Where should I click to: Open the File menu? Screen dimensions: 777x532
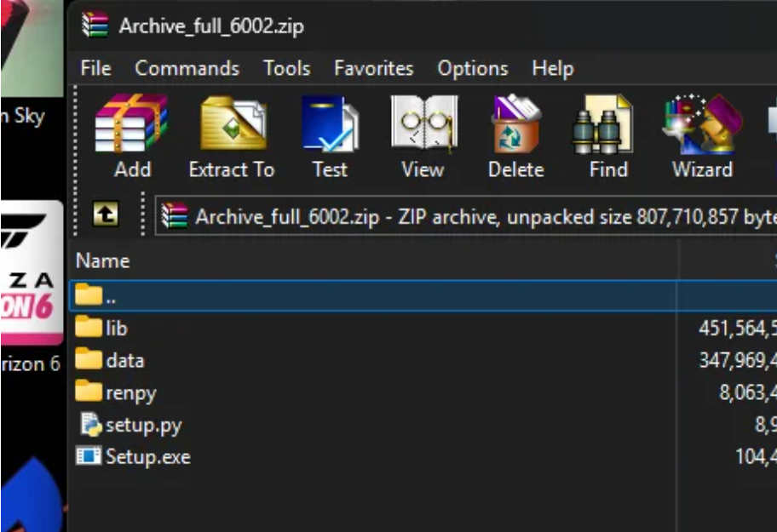(95, 68)
